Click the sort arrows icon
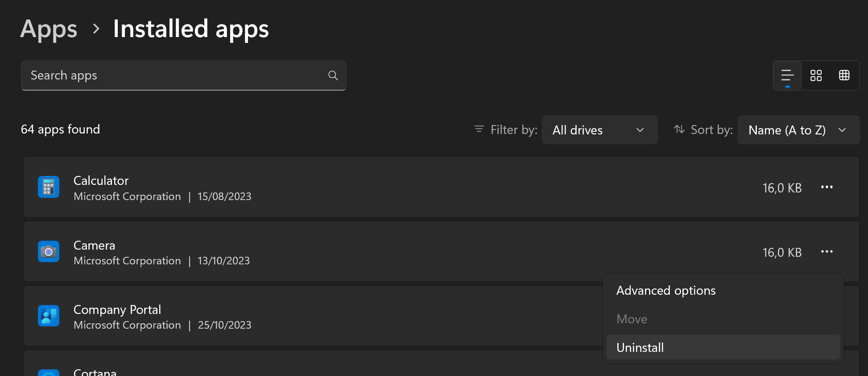Screen dimensions: 868x376 (x=679, y=130)
